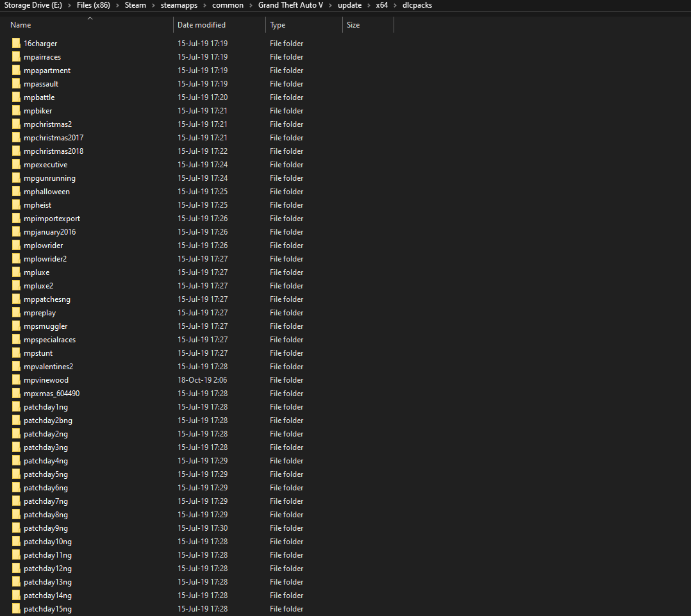691x616 pixels.
Task: Select the mpchristmas2017 folder icon
Action: [x=16, y=137]
